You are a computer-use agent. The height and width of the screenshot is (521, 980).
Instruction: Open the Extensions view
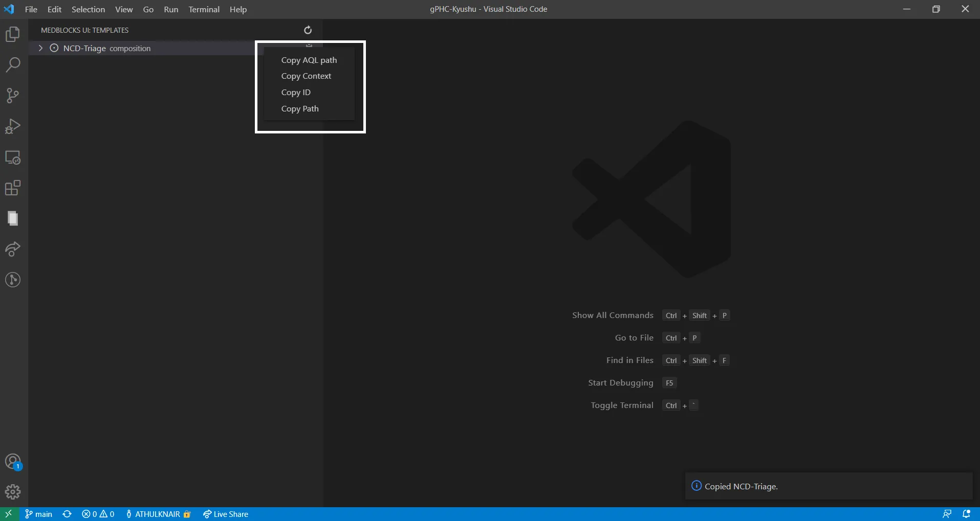[13, 188]
